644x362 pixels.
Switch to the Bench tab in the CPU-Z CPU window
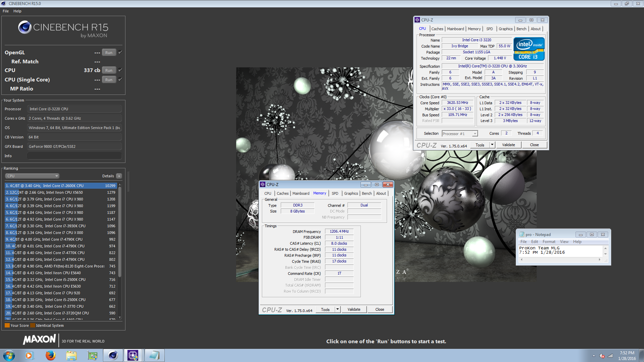[521, 29]
